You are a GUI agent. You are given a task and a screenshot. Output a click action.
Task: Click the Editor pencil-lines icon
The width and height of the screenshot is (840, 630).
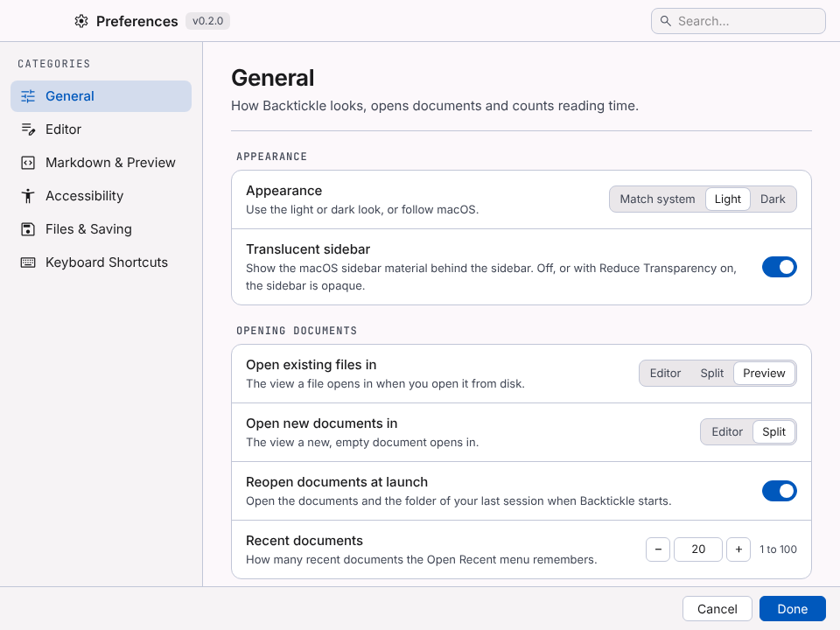coord(28,129)
